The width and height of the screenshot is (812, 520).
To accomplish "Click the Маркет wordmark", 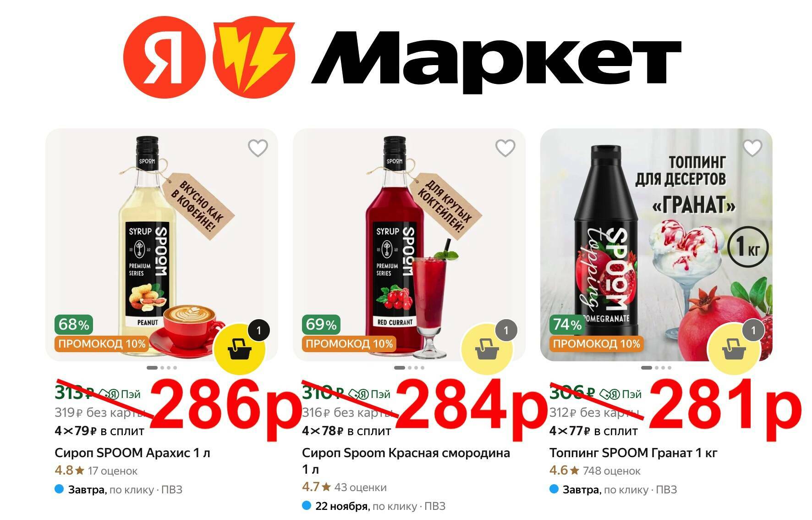I will coord(496,61).
